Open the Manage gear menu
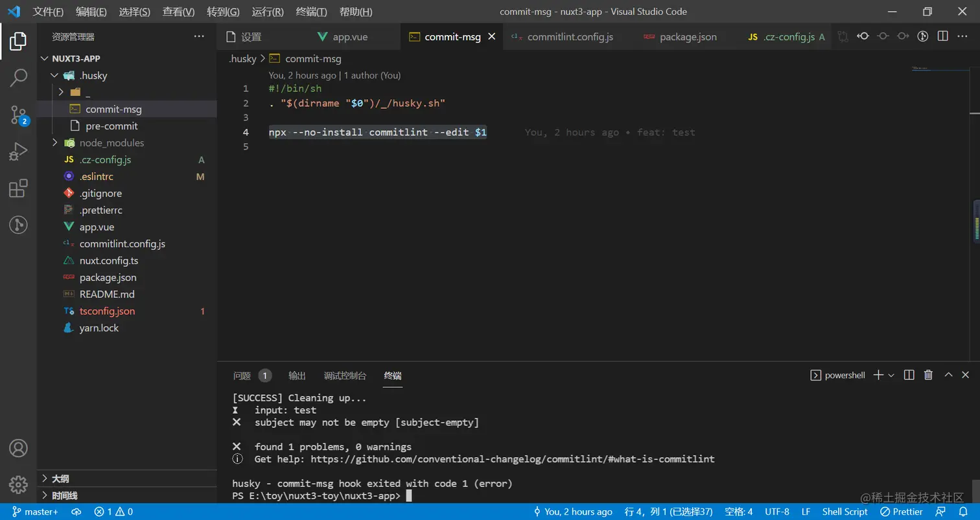Image resolution: width=980 pixels, height=520 pixels. (x=18, y=484)
